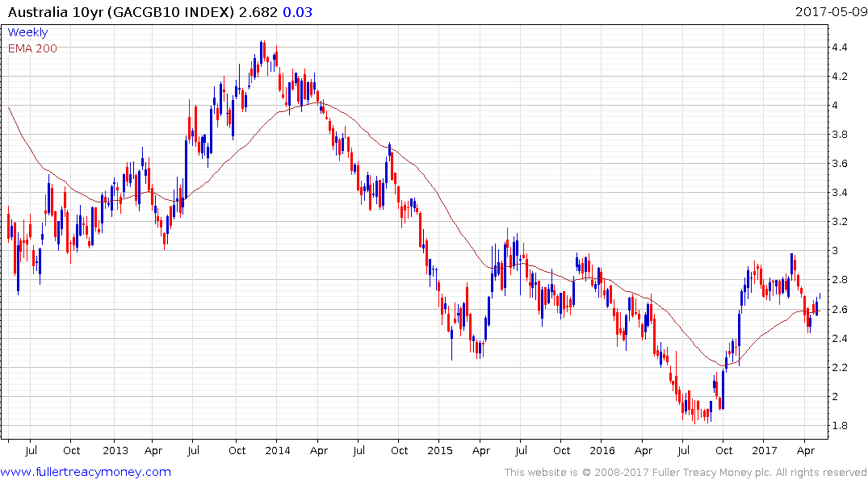The width and height of the screenshot is (868, 484).
Task: Click the y-axis value '2.4'
Action: click(839, 339)
